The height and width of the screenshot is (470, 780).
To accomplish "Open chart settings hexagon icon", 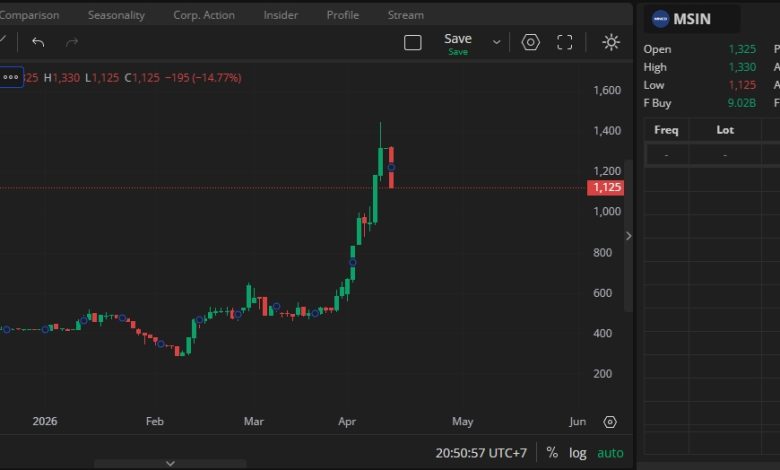I will [x=530, y=42].
